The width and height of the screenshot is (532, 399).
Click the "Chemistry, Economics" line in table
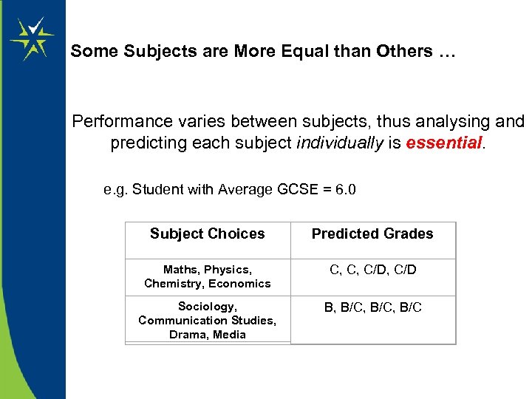pos(207,284)
